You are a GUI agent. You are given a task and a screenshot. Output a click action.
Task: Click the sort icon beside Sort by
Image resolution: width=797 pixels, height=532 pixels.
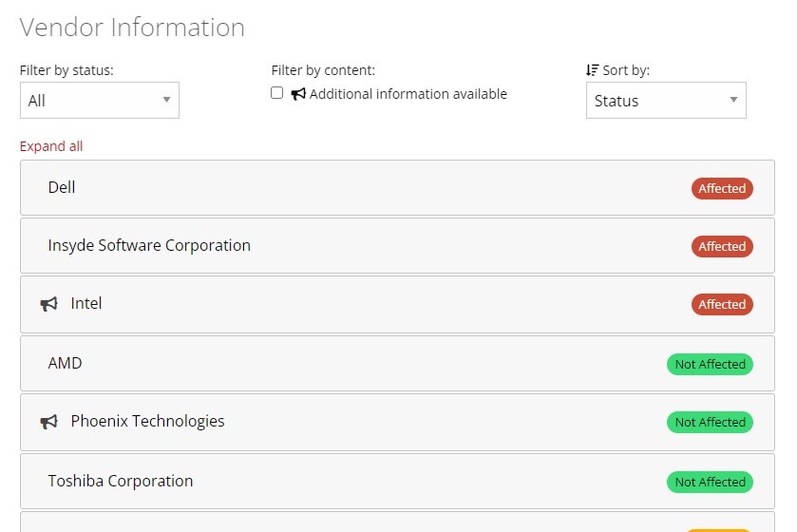(592, 70)
